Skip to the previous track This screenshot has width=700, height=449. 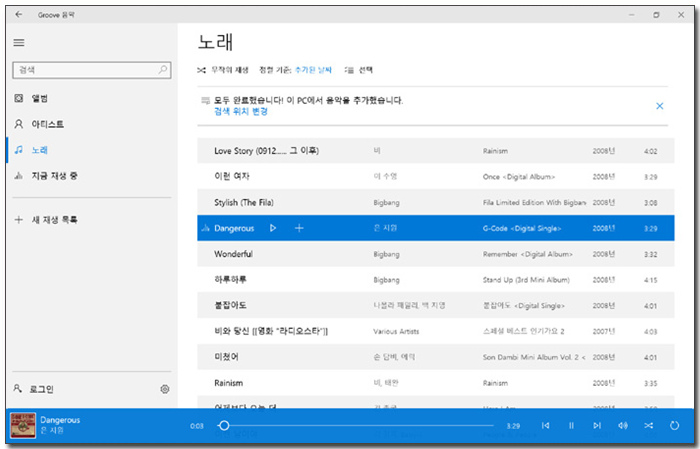(545, 425)
